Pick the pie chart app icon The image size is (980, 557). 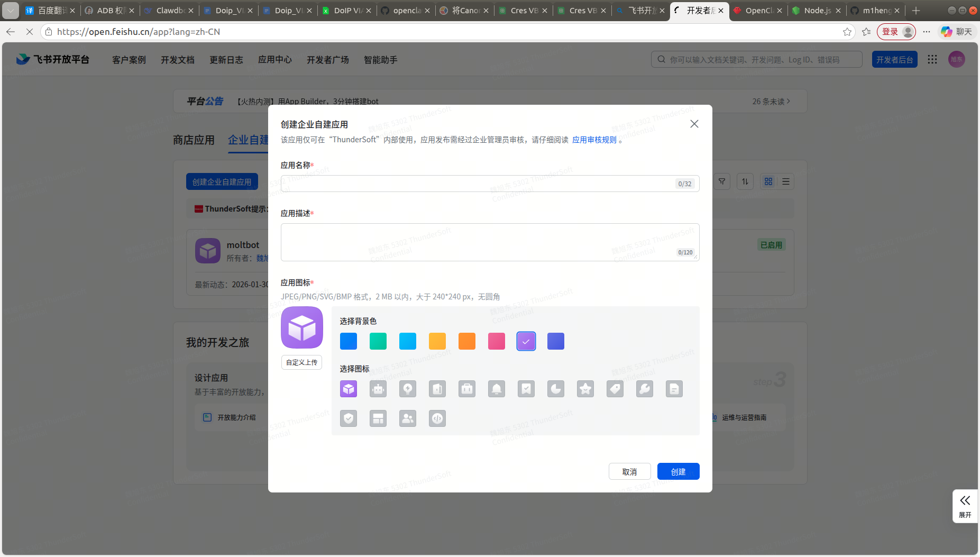click(x=555, y=389)
